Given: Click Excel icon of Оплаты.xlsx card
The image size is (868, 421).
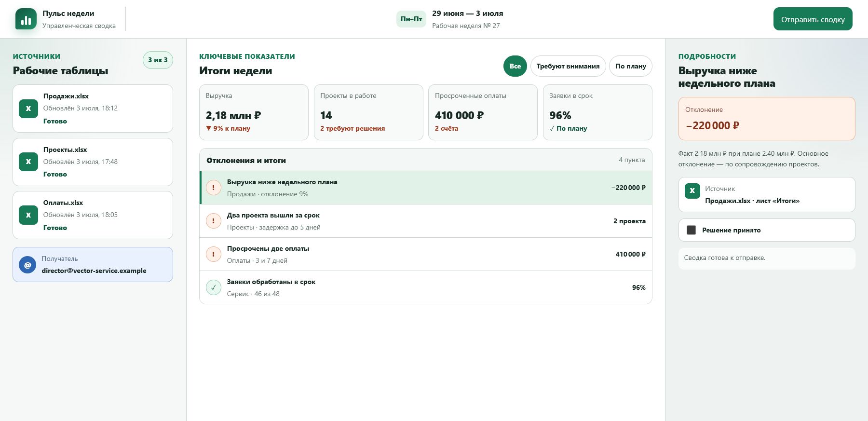Looking at the screenshot, I should click(28, 215).
